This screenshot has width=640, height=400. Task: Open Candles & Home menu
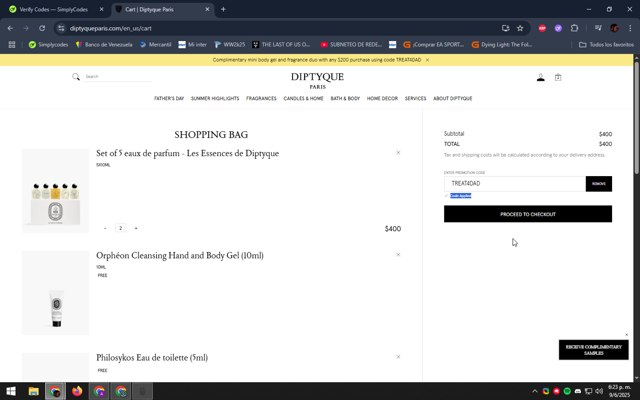[303, 98]
